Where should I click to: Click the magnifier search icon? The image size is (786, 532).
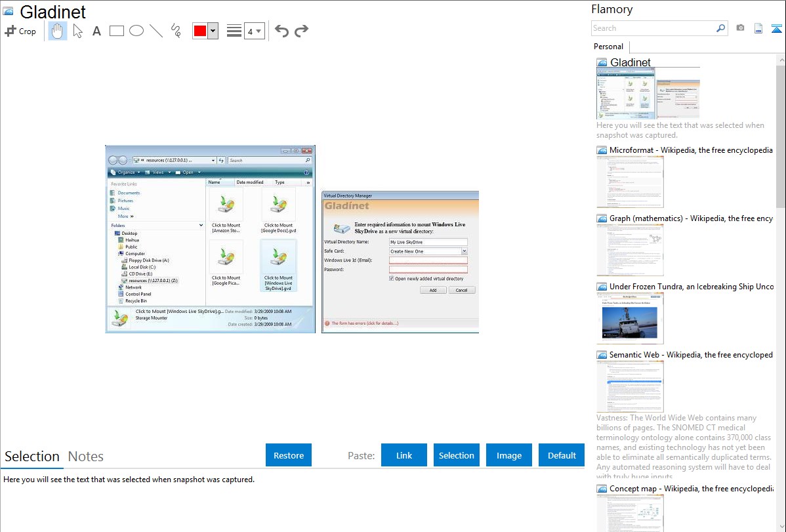pos(721,28)
